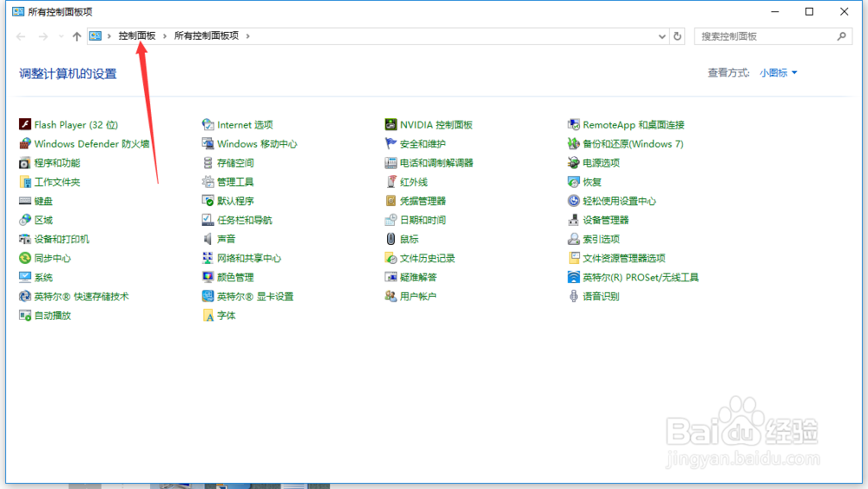This screenshot has height=489, width=868.
Task: Open 英特尔® 快速存储技术 icon
Action: coord(25,297)
